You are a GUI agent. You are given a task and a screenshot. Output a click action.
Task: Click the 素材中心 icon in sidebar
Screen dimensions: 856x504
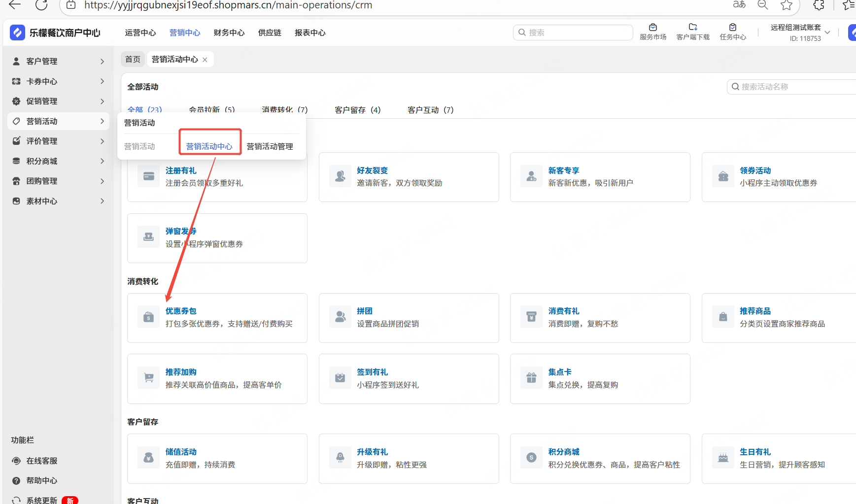(16, 201)
